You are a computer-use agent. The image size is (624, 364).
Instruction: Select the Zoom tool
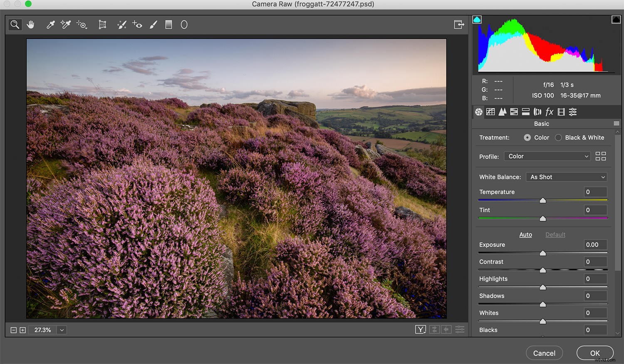click(15, 25)
